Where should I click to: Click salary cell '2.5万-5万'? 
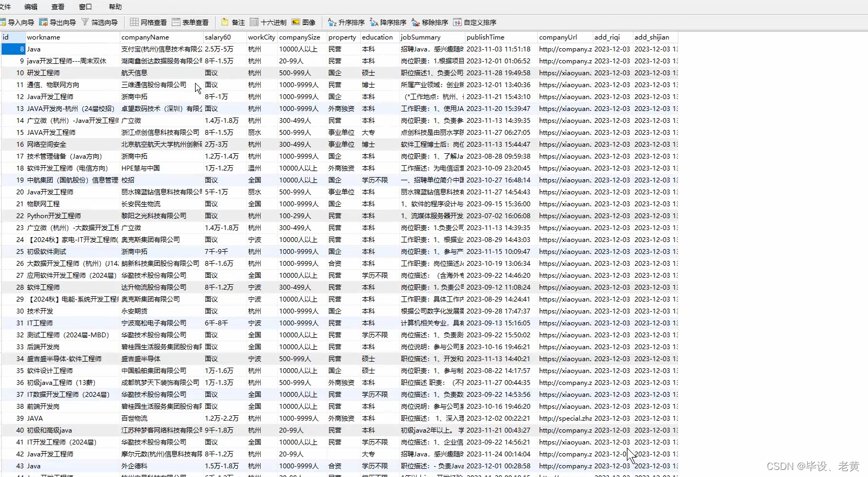point(225,49)
